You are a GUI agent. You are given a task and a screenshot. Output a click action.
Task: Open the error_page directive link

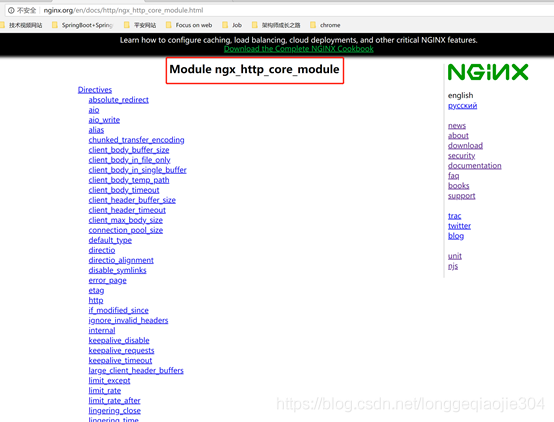[107, 280]
